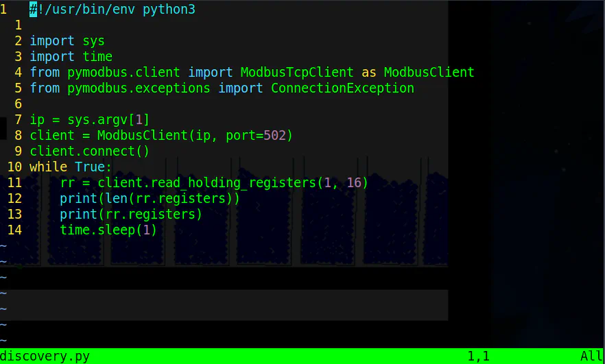Click the 'import sys' line

click(x=67, y=41)
